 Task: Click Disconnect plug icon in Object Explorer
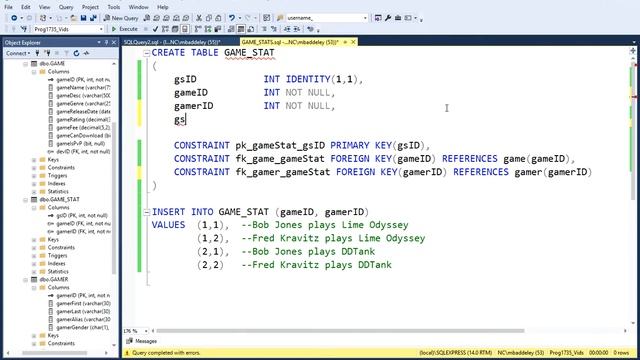pyautogui.click(x=48, y=53)
